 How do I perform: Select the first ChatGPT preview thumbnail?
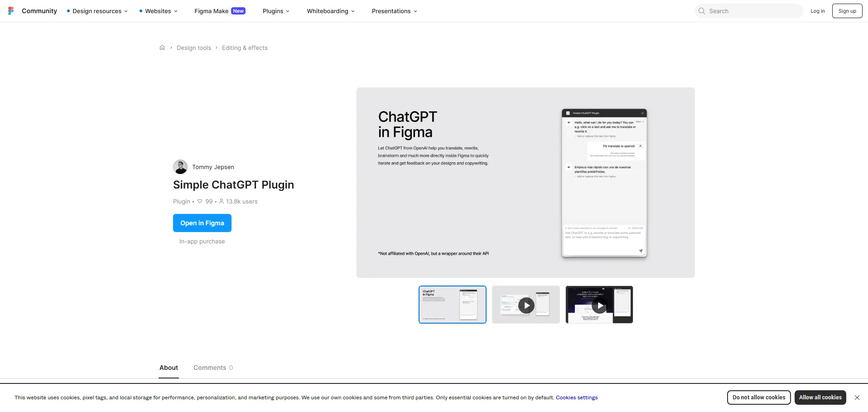[x=452, y=305]
